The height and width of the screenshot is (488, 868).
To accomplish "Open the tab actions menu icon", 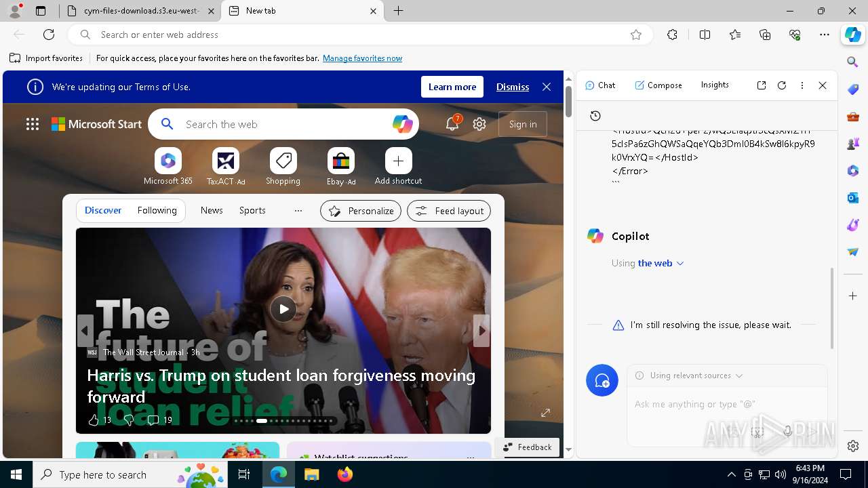I will (41, 11).
